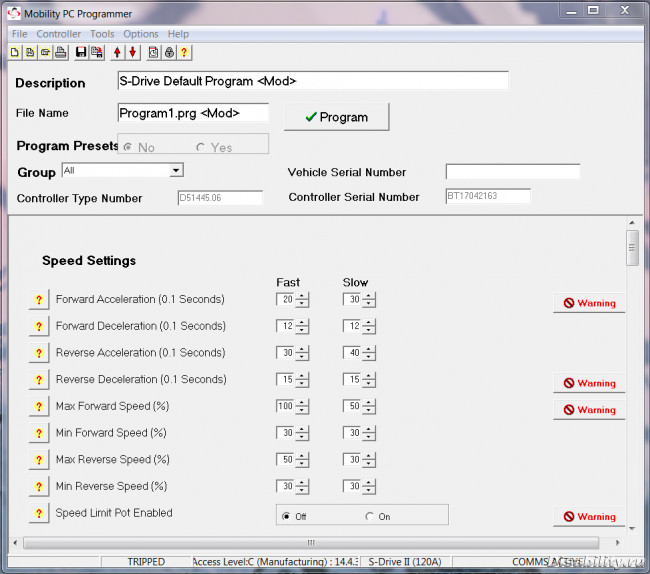
Task: Open the Controller menu
Action: point(58,34)
